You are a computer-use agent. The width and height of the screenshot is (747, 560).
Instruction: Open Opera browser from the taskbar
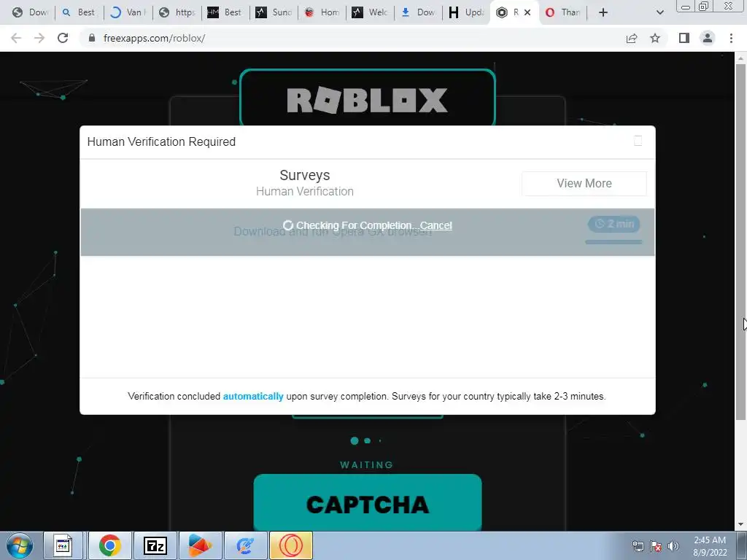coord(291,545)
